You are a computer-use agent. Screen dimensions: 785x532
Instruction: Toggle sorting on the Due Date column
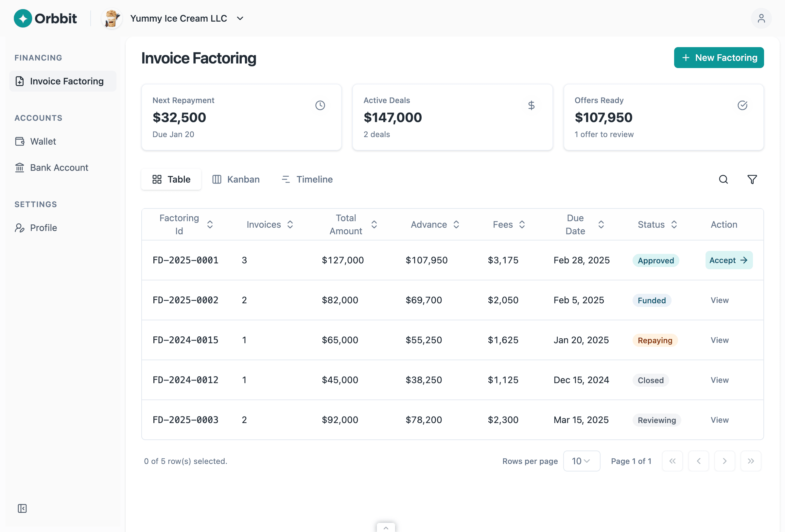(x=601, y=224)
